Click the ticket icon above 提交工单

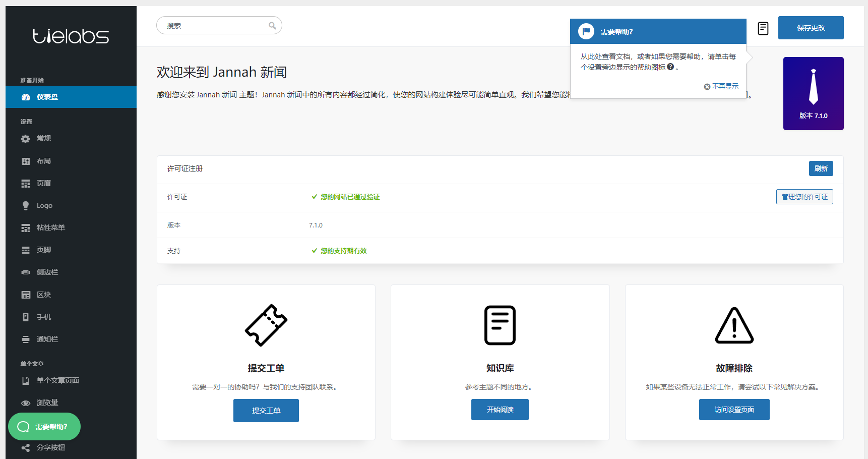[266, 325]
